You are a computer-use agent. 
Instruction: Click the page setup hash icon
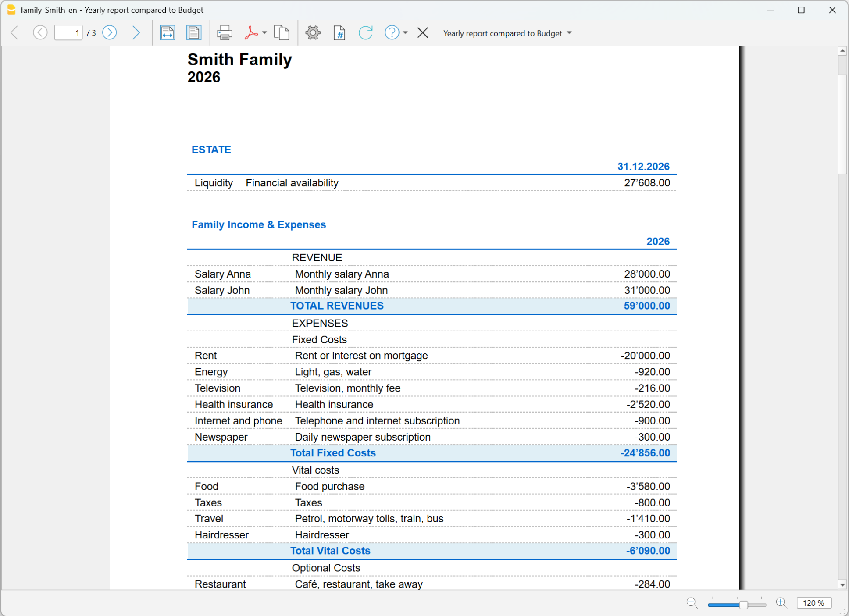click(x=339, y=33)
